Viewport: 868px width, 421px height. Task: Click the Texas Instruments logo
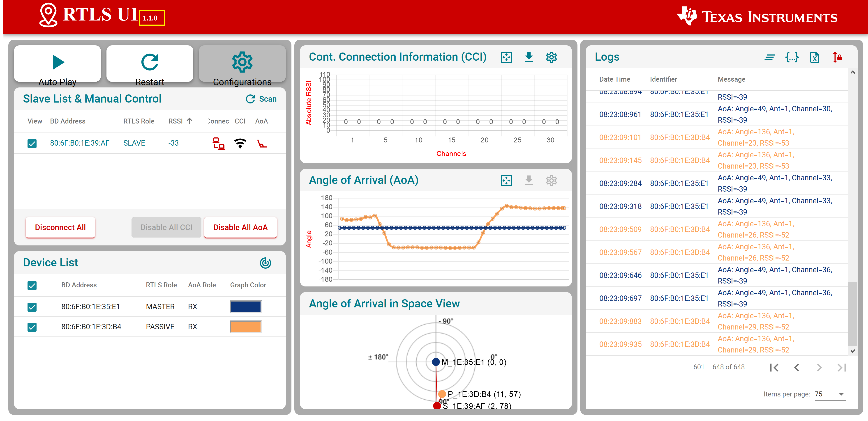tap(757, 16)
